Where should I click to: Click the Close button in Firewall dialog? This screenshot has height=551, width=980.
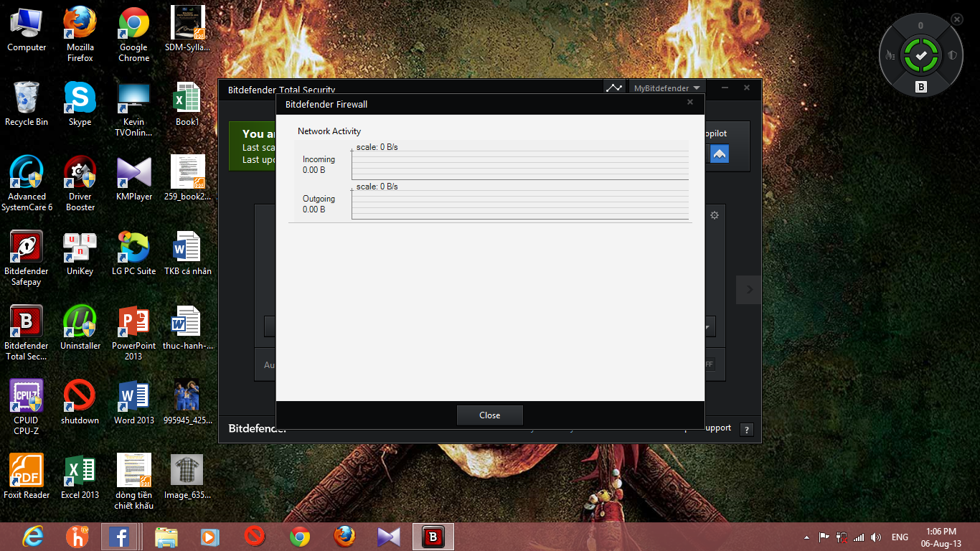[490, 415]
